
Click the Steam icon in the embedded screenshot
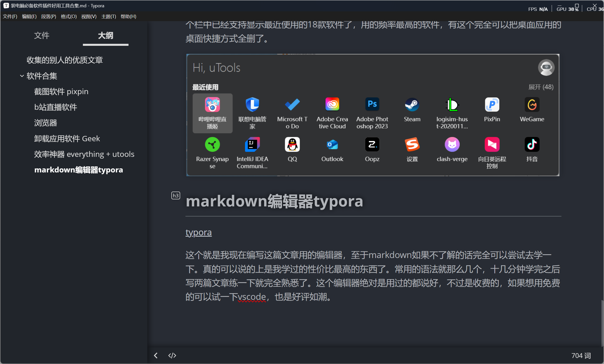(x=412, y=104)
